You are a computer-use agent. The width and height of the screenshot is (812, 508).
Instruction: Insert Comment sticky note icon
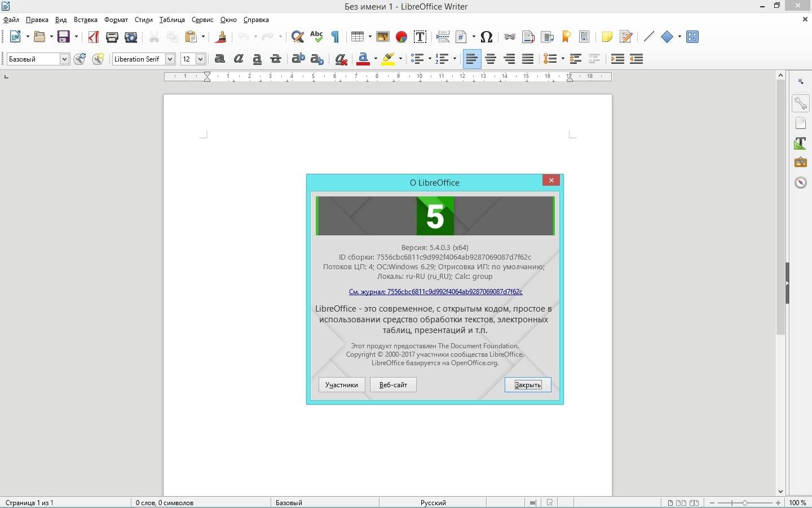[607, 37]
